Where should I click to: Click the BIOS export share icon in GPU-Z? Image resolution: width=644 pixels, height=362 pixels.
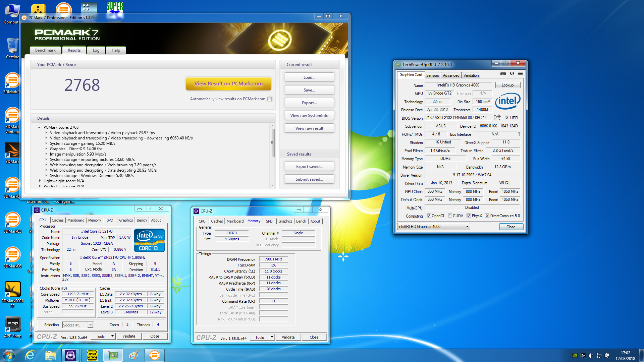497,118
